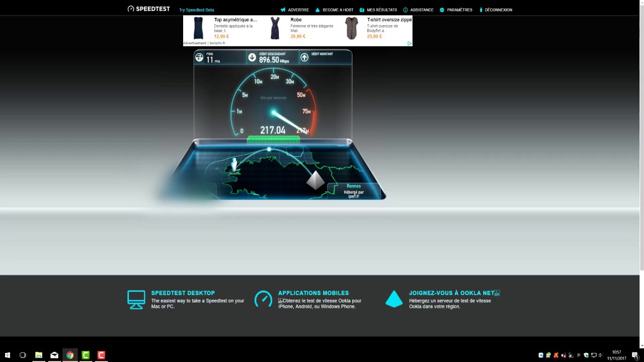This screenshot has width=644, height=362.
Task: Click the mobile apps gauge icon
Action: (x=263, y=299)
